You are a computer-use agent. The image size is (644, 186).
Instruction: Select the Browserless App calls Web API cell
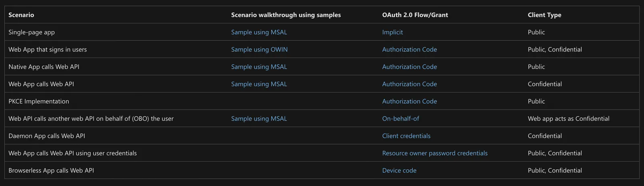(x=51, y=170)
